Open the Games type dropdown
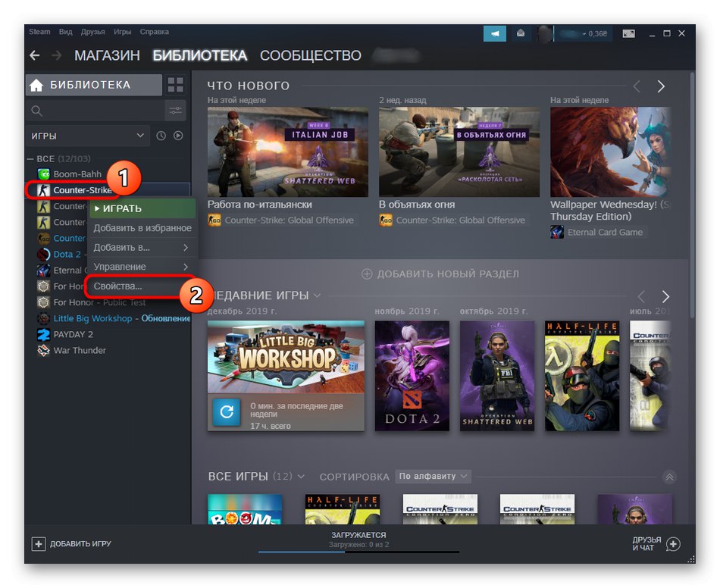Screen dimensions: 720x588 click(x=88, y=136)
